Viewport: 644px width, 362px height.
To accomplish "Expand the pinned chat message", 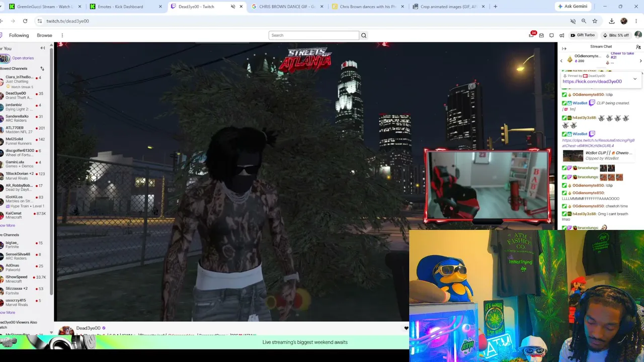I will tap(635, 79).
